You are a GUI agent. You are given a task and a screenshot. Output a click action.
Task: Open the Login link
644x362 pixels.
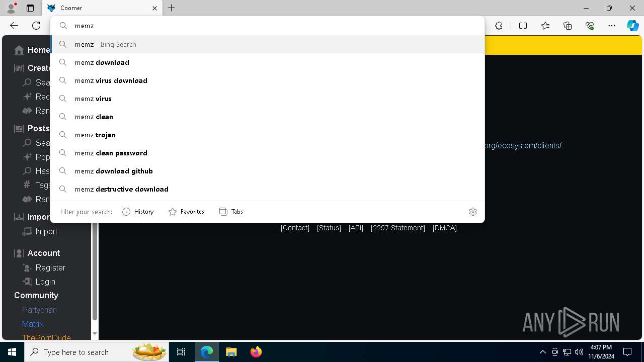point(39,282)
